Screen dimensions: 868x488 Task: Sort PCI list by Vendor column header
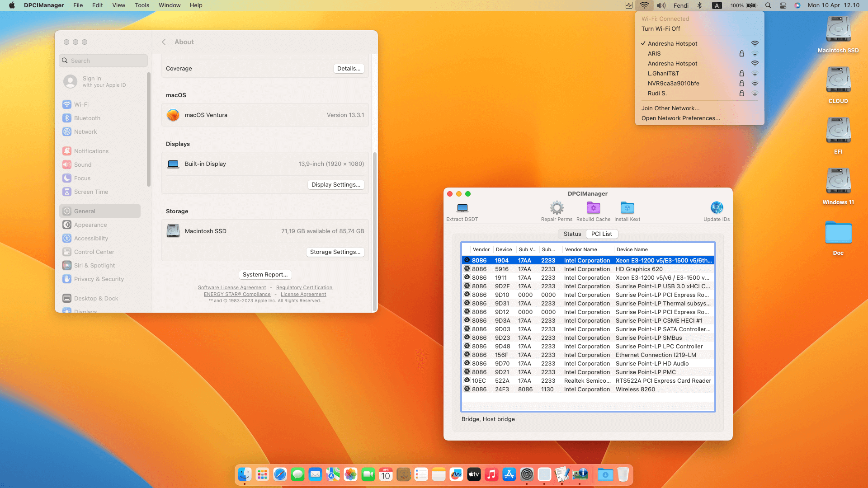(481, 249)
